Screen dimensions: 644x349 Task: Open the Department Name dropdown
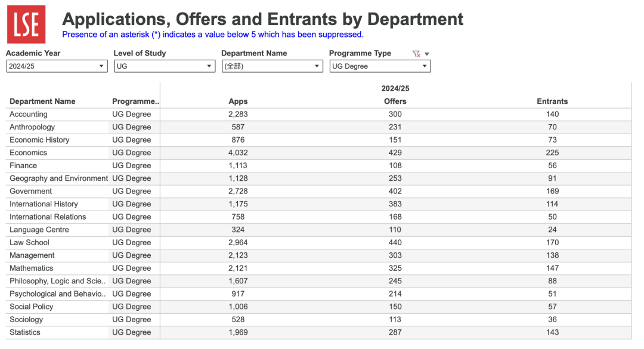coord(273,66)
